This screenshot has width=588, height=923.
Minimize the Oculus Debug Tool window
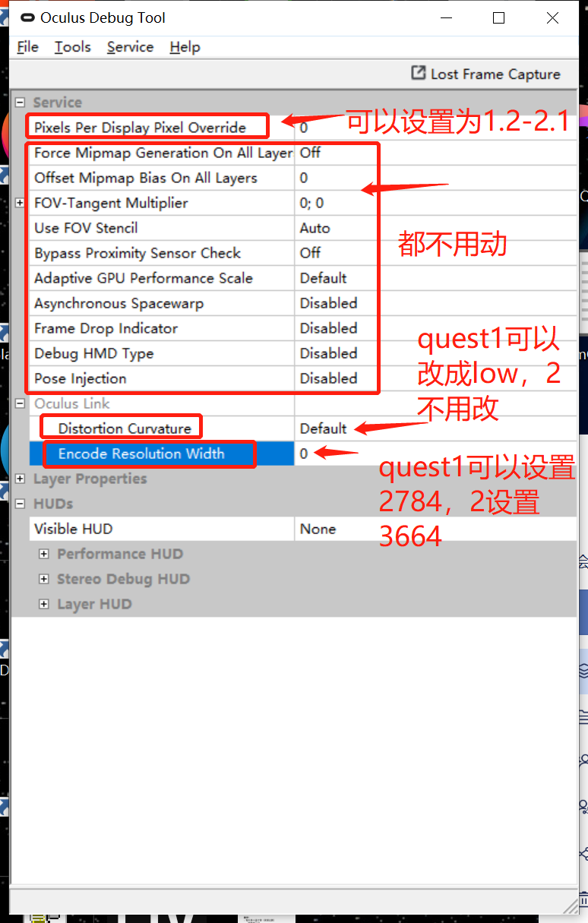pos(445,18)
